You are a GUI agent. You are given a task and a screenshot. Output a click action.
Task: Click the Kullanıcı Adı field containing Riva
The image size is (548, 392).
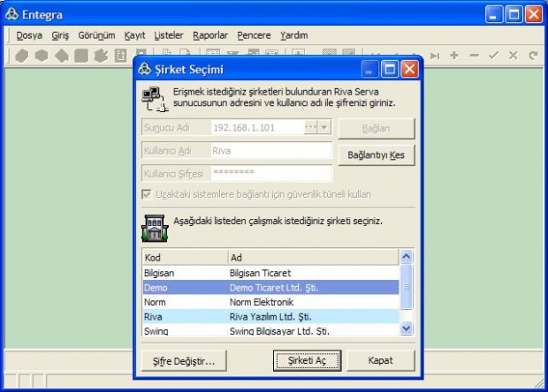click(271, 150)
